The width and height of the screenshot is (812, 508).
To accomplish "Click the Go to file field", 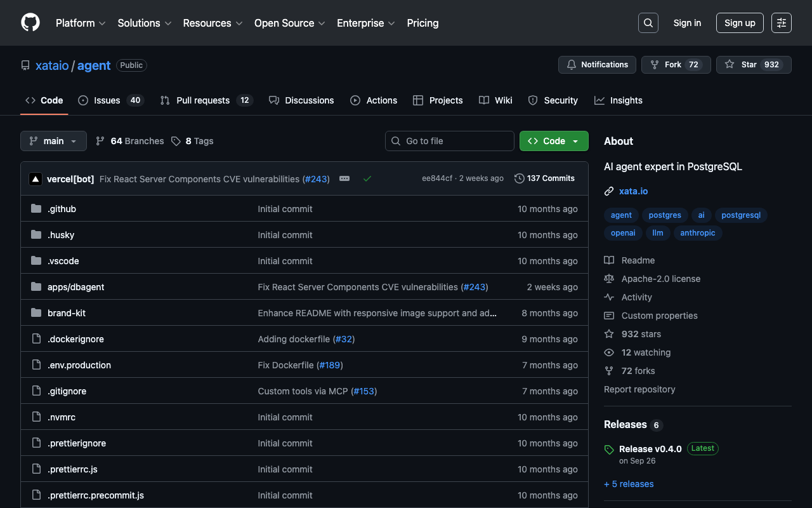I will (450, 141).
